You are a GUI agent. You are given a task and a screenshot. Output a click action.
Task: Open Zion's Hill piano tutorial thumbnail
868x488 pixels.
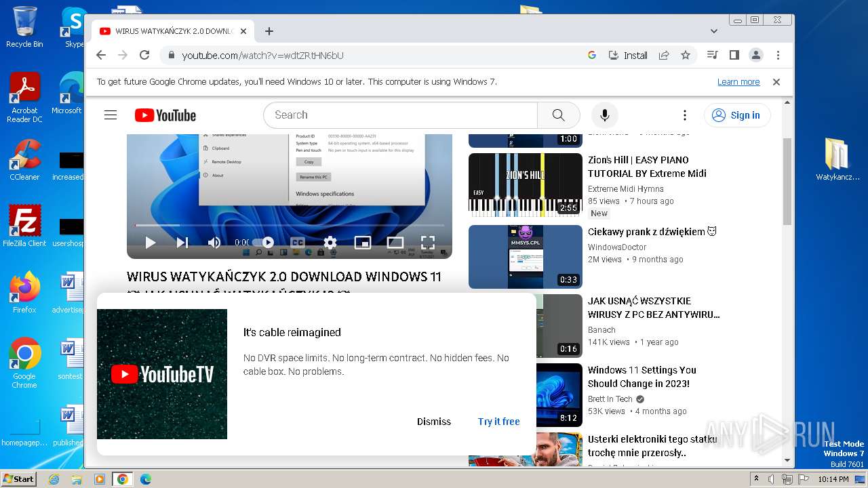526,185
